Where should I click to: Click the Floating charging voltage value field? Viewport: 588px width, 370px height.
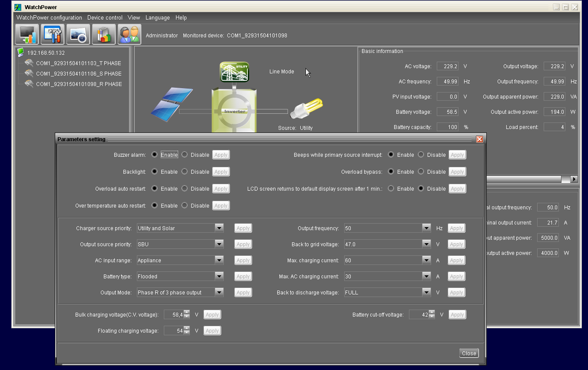pos(173,330)
